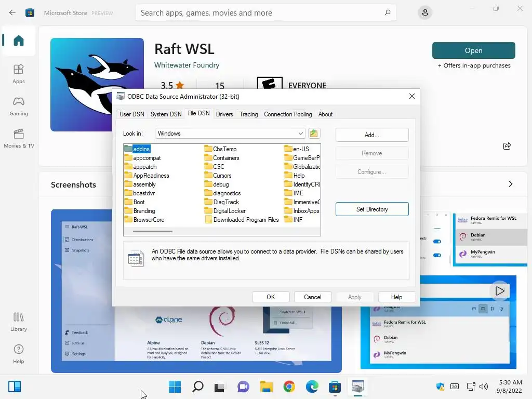Screen dimensions: 532x399
Task: Select the addins folder
Action: 137,149
